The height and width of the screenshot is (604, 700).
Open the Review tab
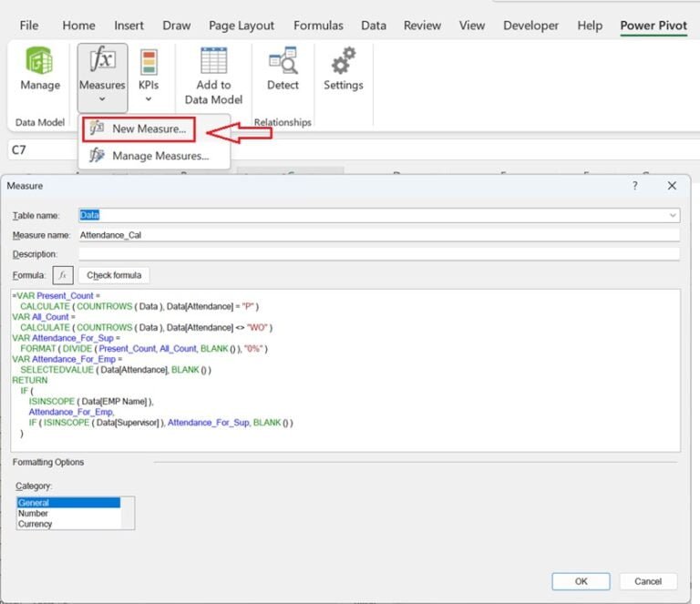(x=422, y=26)
